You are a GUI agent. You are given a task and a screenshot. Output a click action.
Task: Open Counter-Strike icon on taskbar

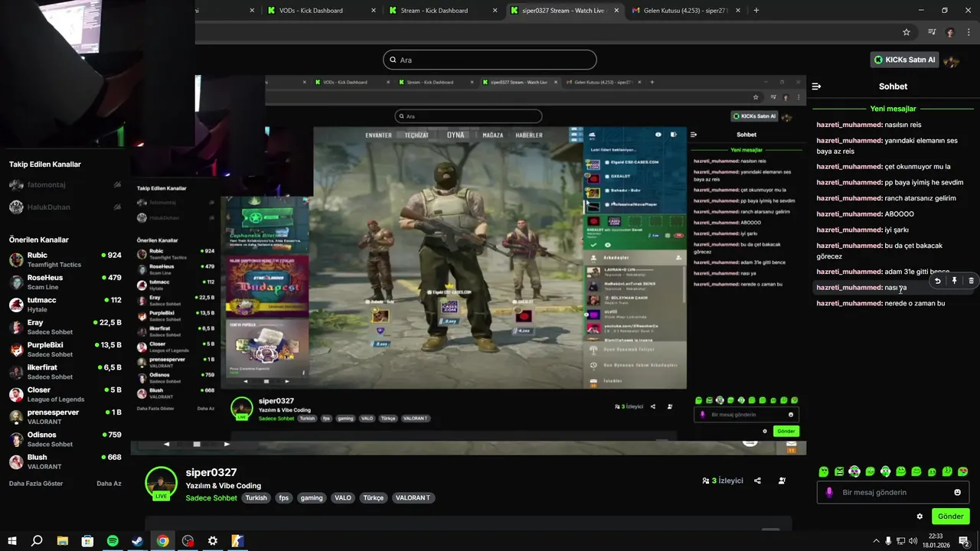tap(237, 541)
